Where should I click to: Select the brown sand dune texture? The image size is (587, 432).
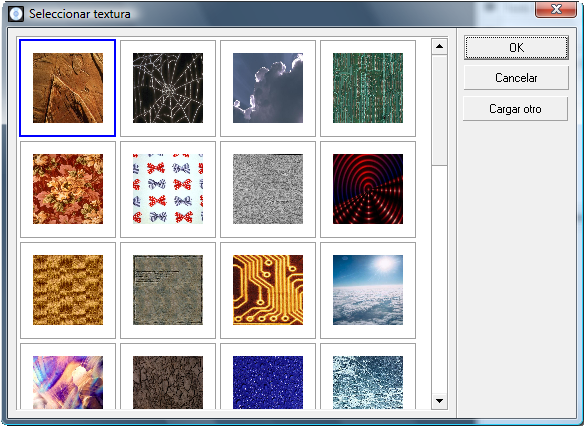(68, 88)
